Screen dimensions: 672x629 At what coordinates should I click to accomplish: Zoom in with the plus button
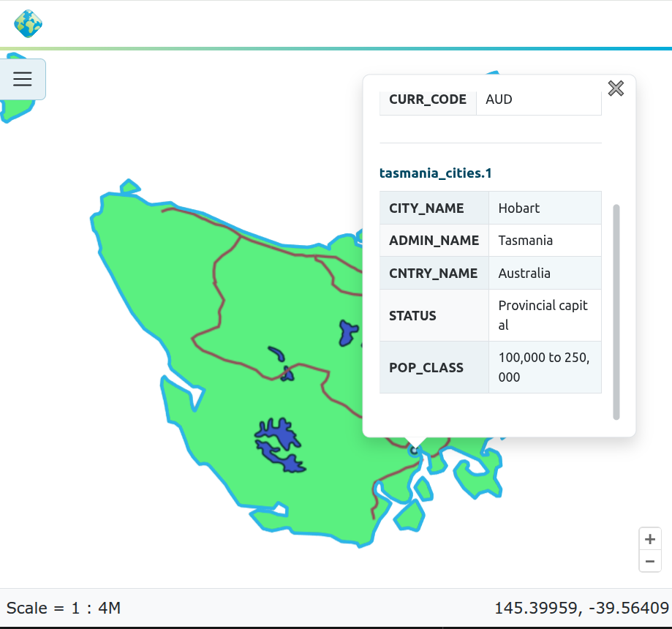[x=650, y=539]
